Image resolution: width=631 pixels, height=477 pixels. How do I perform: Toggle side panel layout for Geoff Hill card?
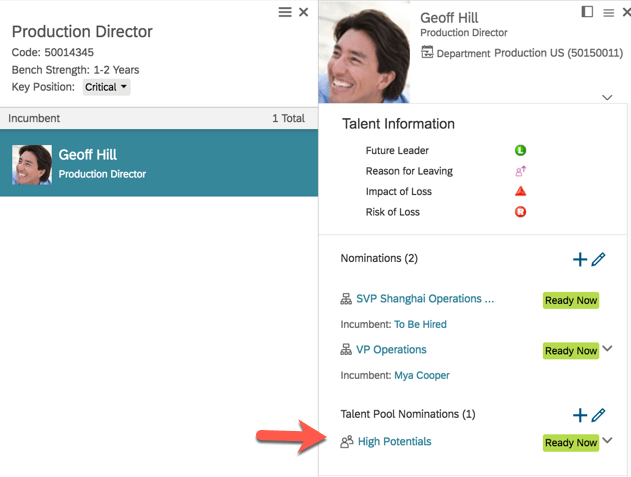587,12
